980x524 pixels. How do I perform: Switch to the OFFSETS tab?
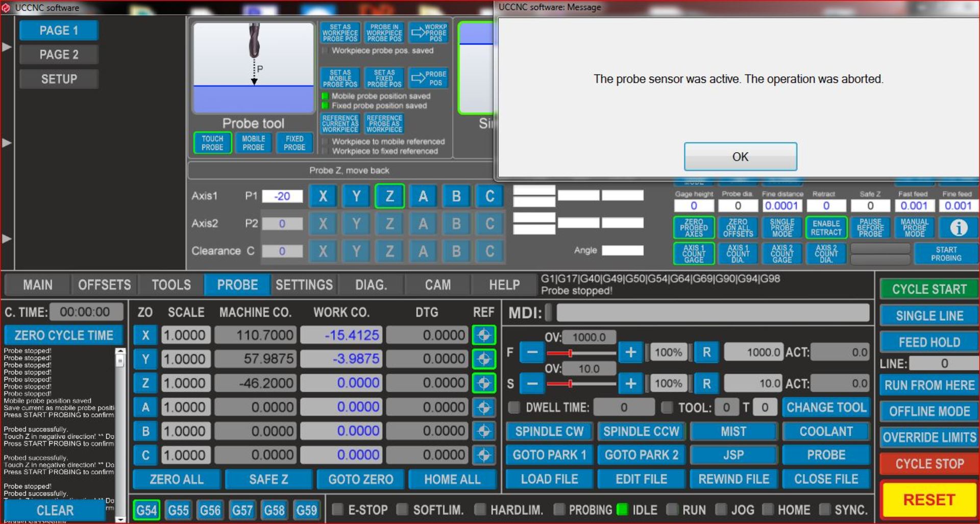pos(105,285)
